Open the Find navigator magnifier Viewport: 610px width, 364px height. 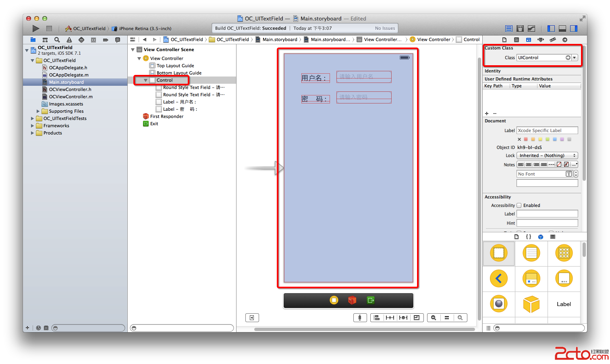[x=57, y=40]
